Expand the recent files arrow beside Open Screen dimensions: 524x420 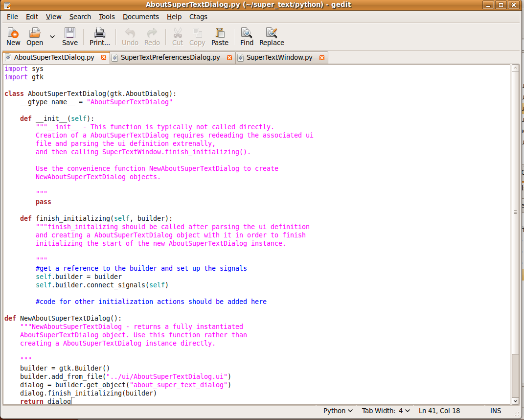52,36
